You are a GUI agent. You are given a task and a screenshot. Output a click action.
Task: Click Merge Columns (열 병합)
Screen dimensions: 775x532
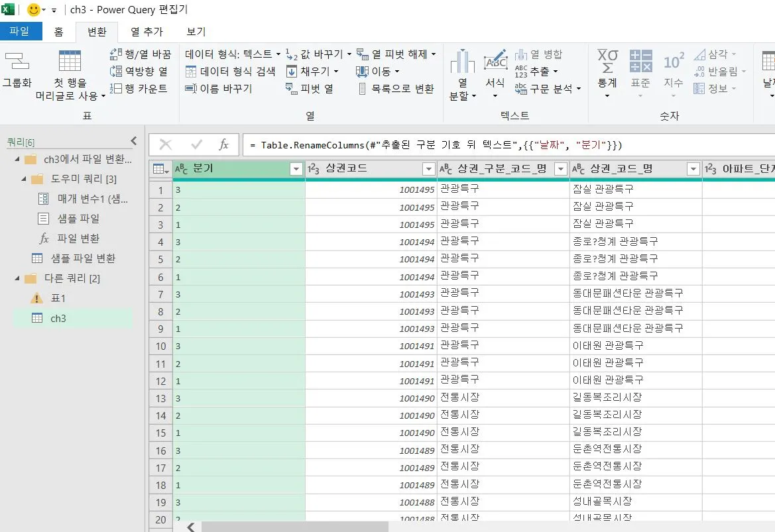pyautogui.click(x=539, y=54)
